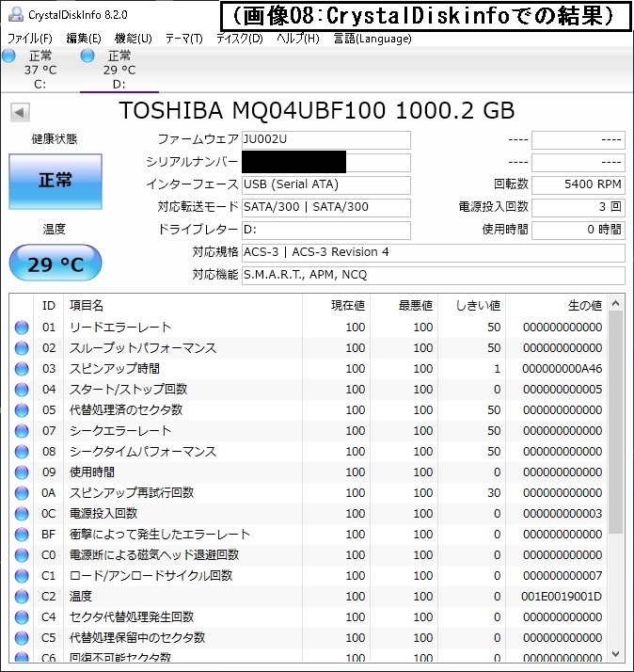
Task: Click status icon for 09 使用時間
Action: (22, 472)
